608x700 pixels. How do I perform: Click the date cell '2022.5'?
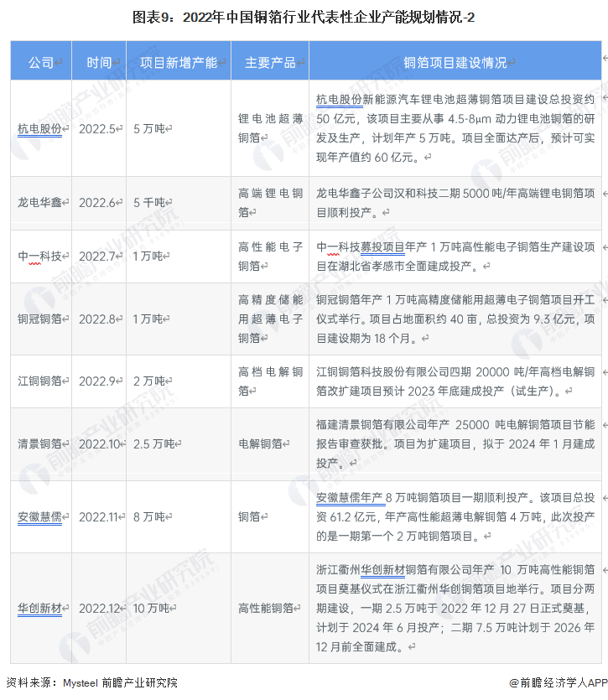pos(97,129)
